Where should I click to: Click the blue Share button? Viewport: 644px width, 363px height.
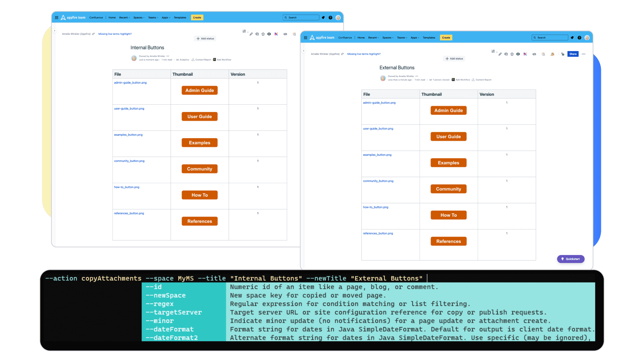coord(573,54)
